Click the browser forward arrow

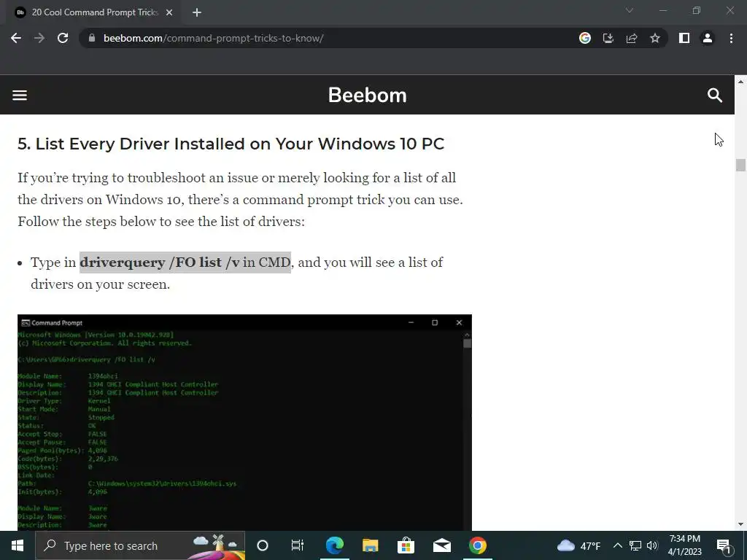[39, 38]
